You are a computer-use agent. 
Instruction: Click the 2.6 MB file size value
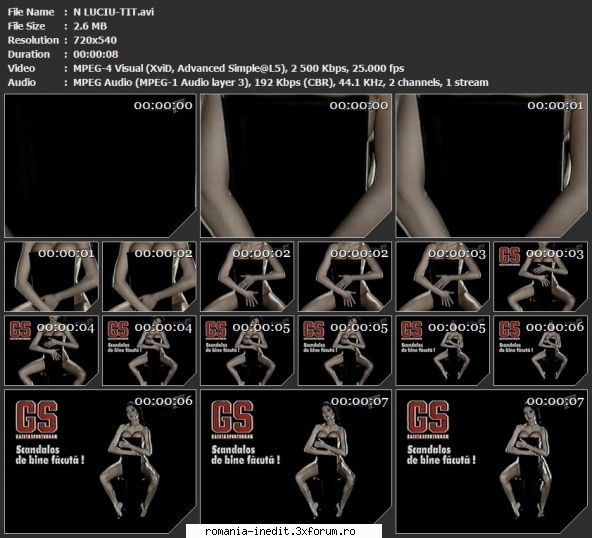[x=90, y=26]
